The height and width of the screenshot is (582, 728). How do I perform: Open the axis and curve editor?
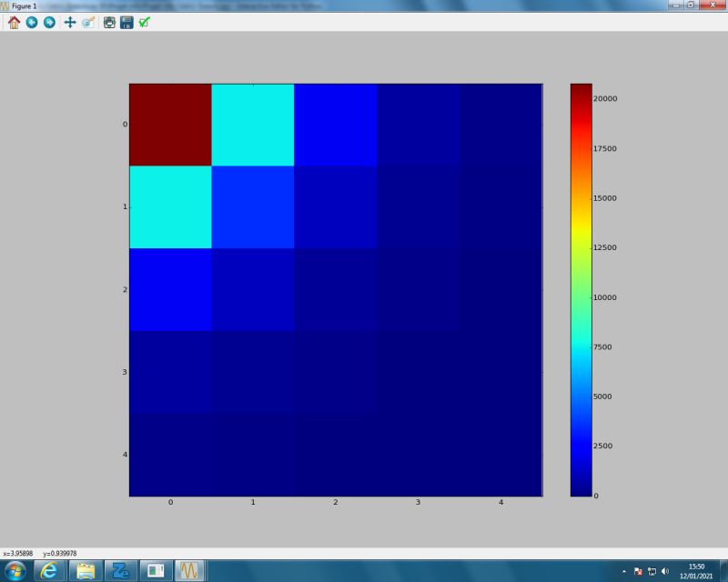144,23
